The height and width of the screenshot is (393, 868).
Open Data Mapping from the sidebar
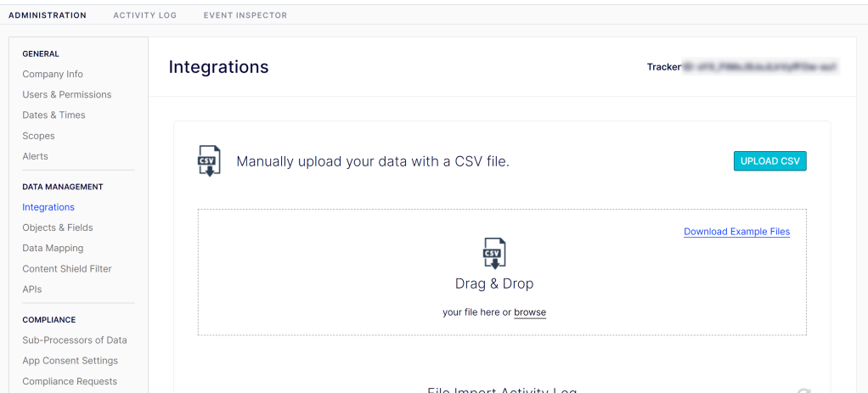[53, 248]
